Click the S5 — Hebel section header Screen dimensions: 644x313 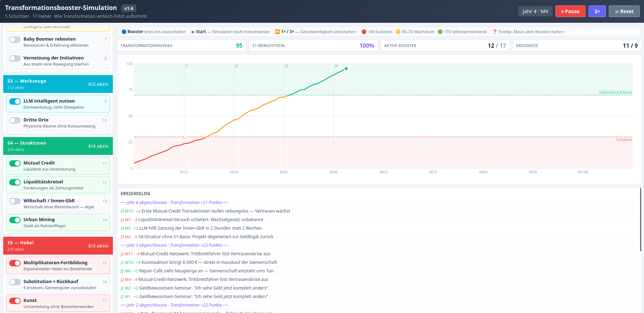(58, 246)
